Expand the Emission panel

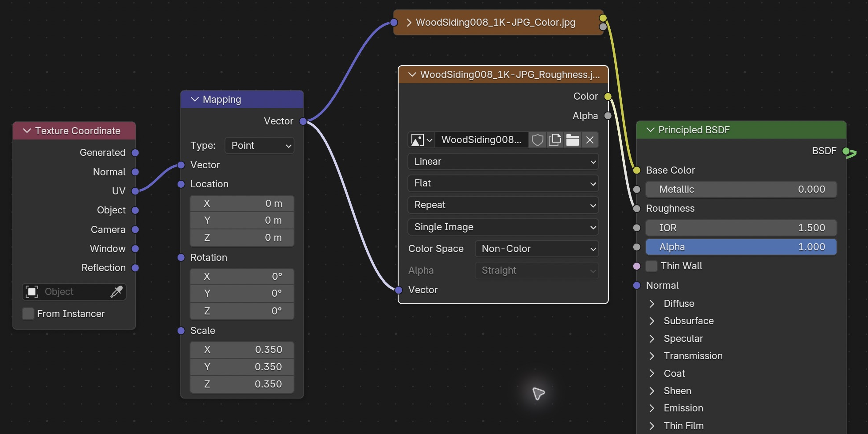(x=652, y=408)
